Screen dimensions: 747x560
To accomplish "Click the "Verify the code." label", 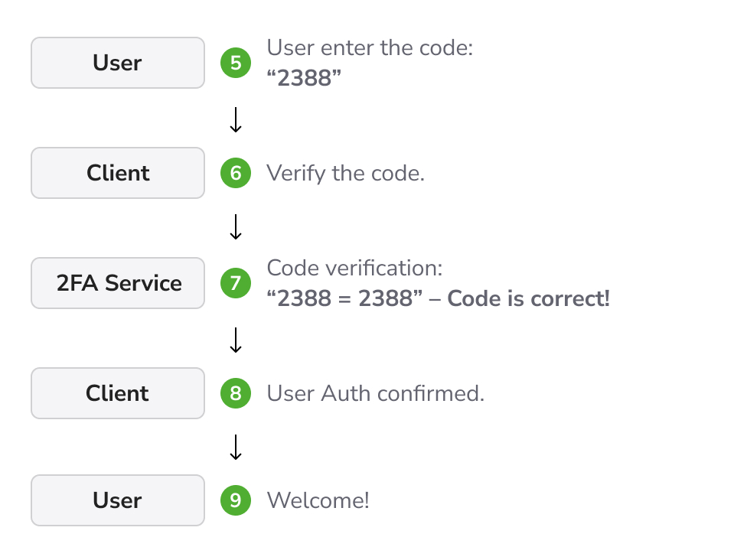I will point(345,174).
